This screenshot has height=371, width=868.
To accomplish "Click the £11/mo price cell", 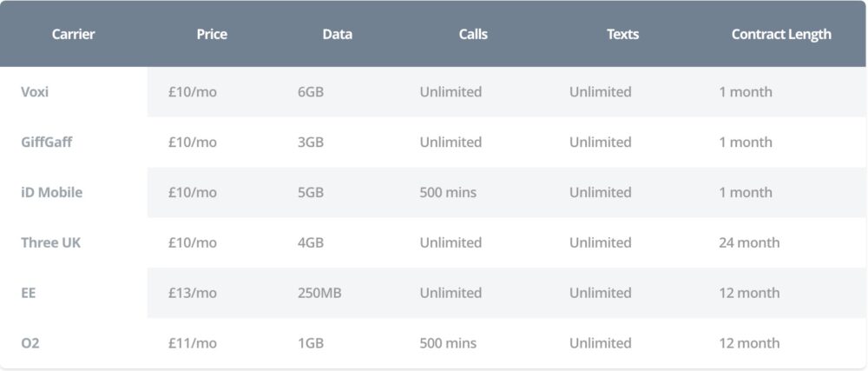I will (x=193, y=344).
